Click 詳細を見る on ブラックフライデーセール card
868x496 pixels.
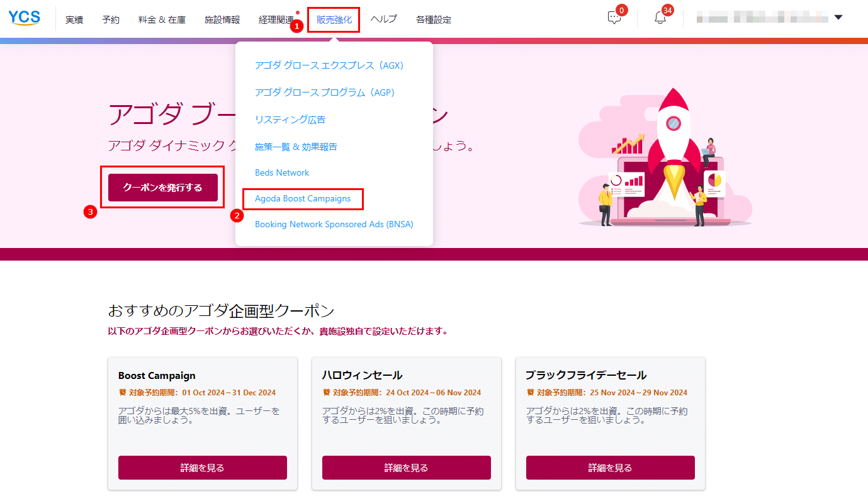click(x=611, y=468)
